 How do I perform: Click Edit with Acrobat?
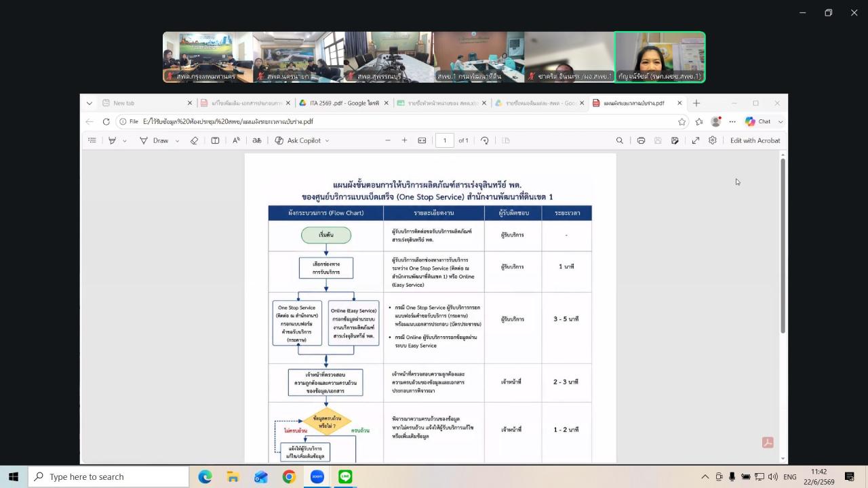pyautogui.click(x=755, y=140)
